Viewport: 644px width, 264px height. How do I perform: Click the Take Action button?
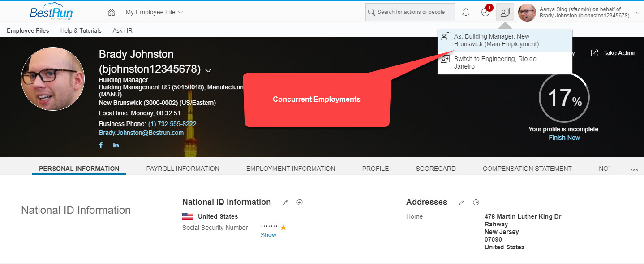[613, 53]
